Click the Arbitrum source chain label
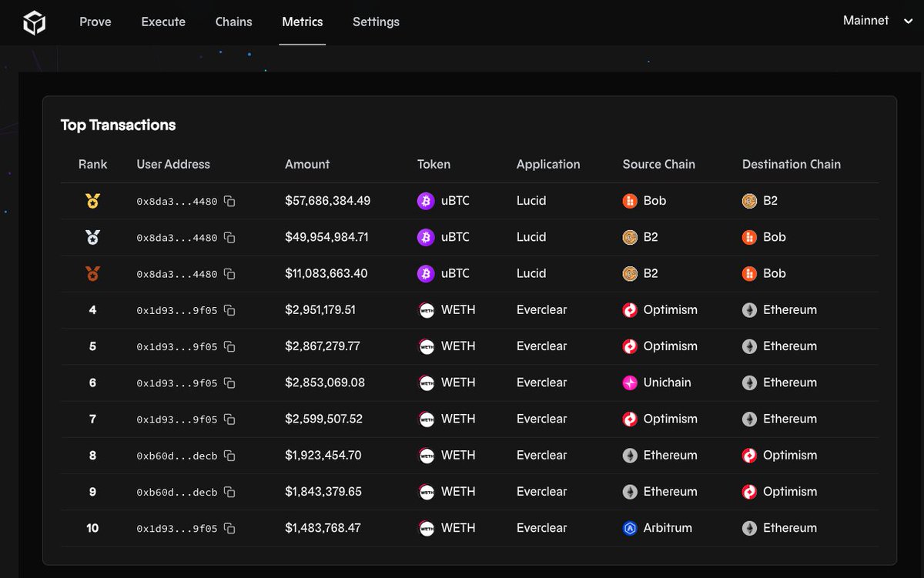Image resolution: width=924 pixels, height=578 pixels. [668, 528]
